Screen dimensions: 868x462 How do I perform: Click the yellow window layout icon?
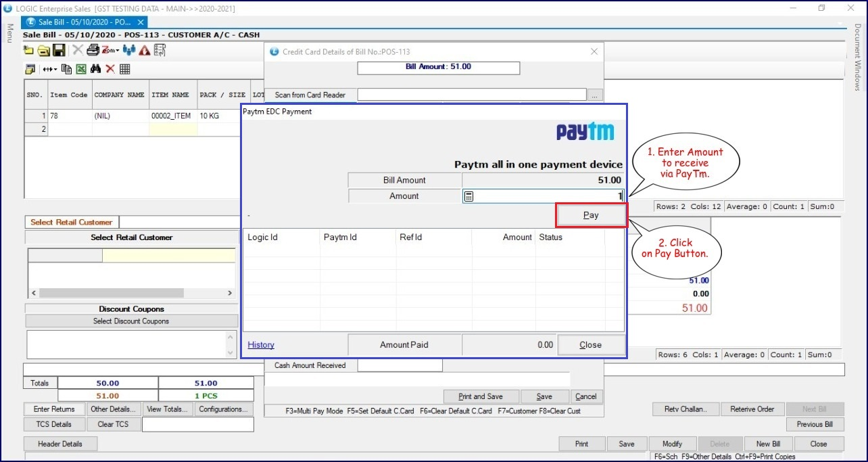[30, 69]
